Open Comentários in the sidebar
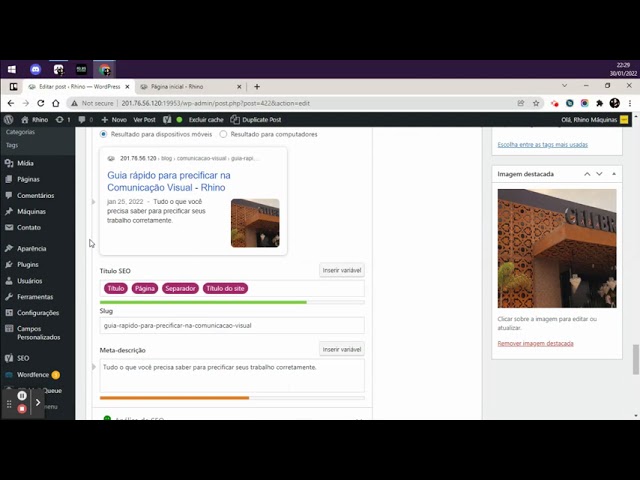Viewport: 640px width, 480px height. click(x=37, y=196)
